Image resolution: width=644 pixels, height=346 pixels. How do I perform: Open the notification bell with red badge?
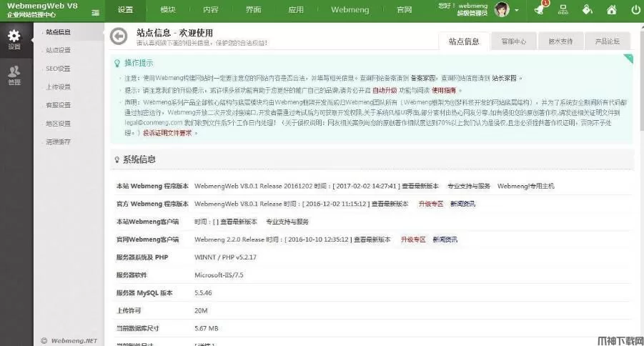pos(539,10)
